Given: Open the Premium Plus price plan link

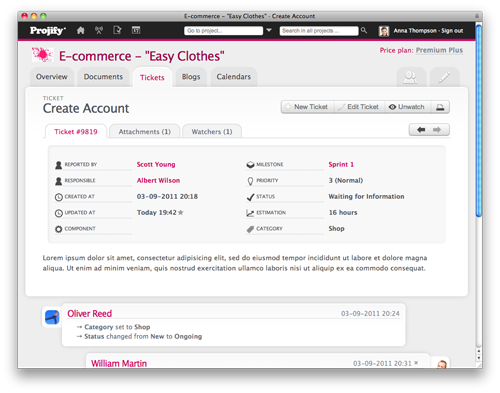Looking at the screenshot, I should (x=439, y=50).
